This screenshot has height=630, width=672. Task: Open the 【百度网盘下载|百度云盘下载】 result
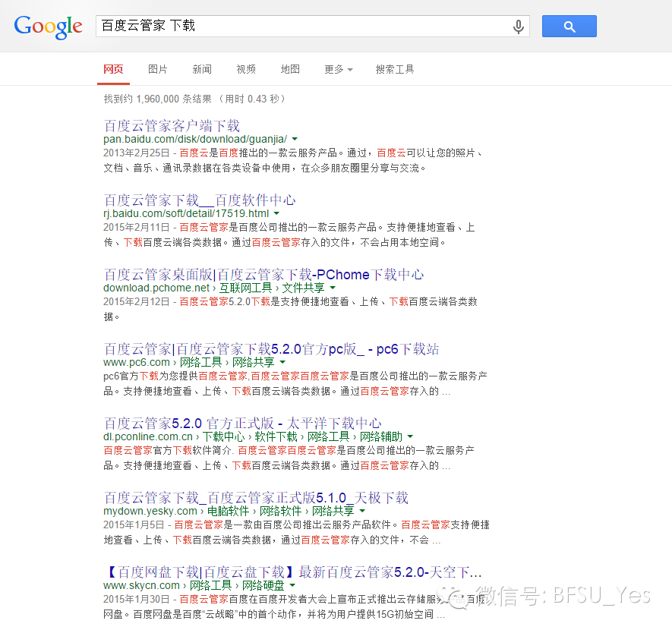tap(292, 572)
